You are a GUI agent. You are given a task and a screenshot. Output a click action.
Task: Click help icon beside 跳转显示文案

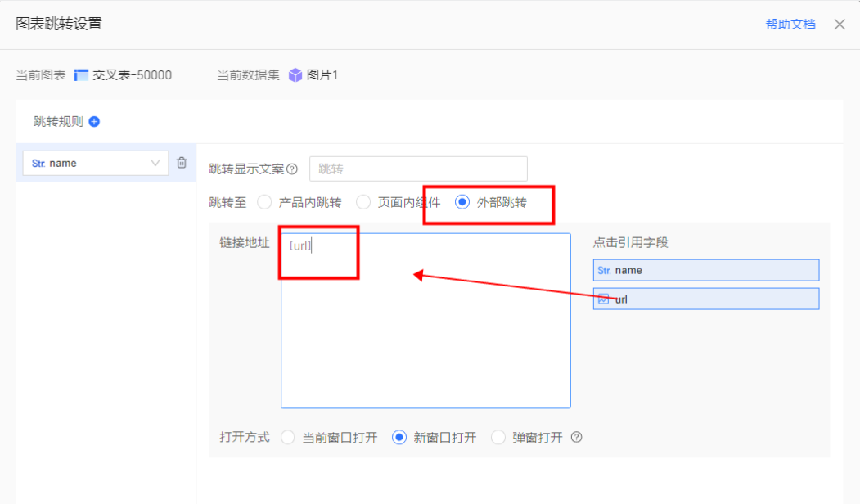[x=292, y=169]
